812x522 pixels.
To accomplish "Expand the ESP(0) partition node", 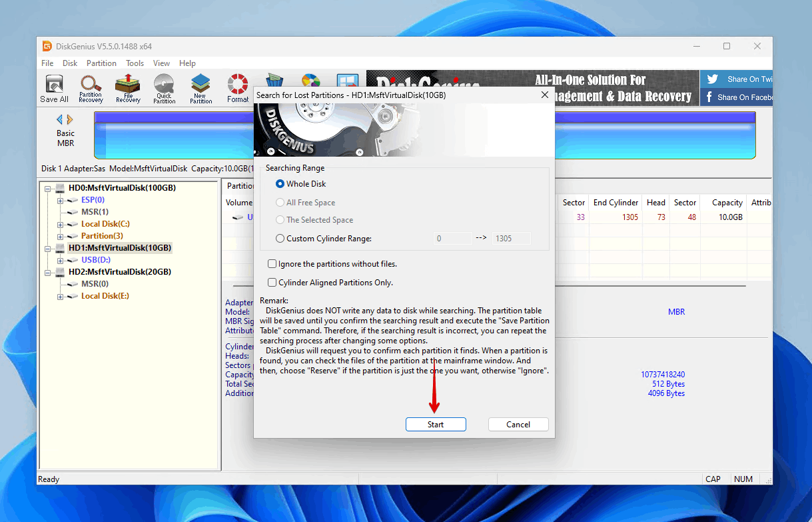I will pyautogui.click(x=61, y=200).
